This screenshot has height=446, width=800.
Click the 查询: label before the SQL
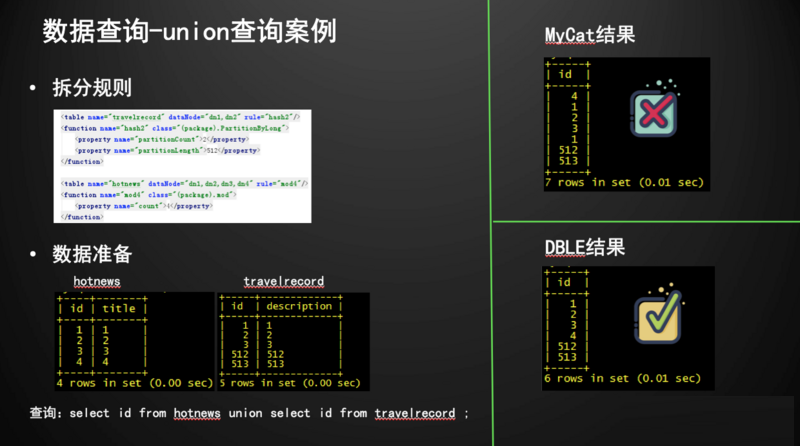pos(45,412)
